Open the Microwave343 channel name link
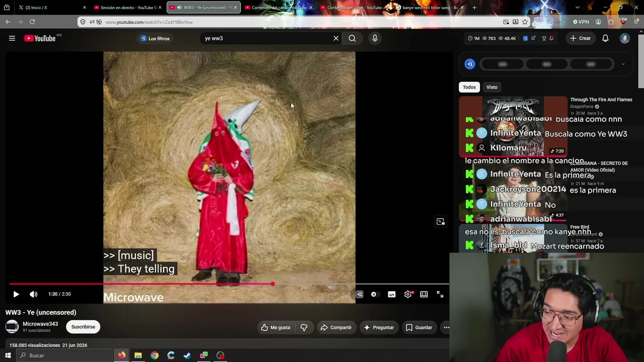This screenshot has width=644, height=362. click(40, 324)
